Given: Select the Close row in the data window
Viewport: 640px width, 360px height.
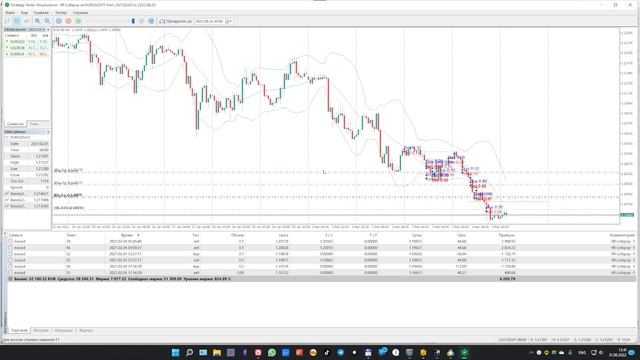Looking at the screenshot, I should tap(27, 175).
